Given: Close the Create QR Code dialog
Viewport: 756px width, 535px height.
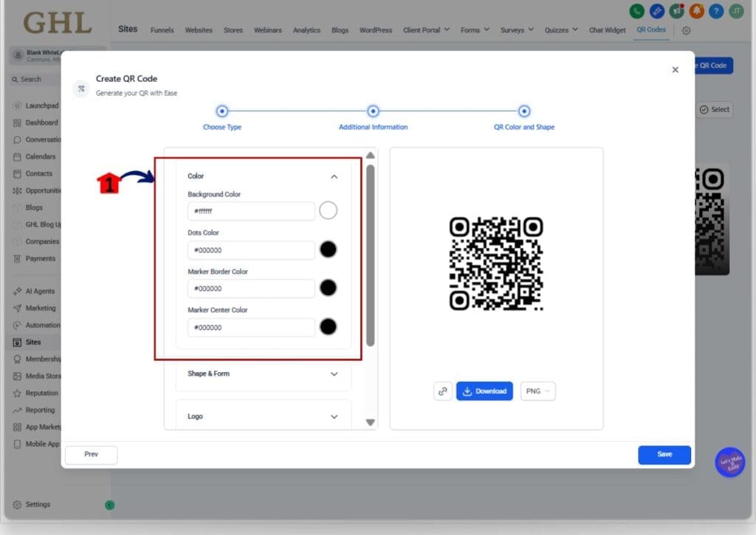Looking at the screenshot, I should pos(675,70).
